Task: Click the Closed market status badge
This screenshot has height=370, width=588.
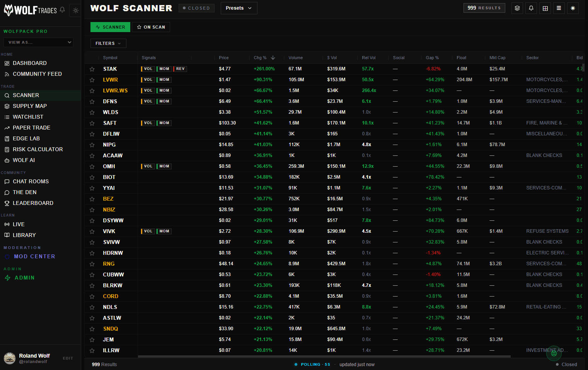Action: pyautogui.click(x=196, y=8)
